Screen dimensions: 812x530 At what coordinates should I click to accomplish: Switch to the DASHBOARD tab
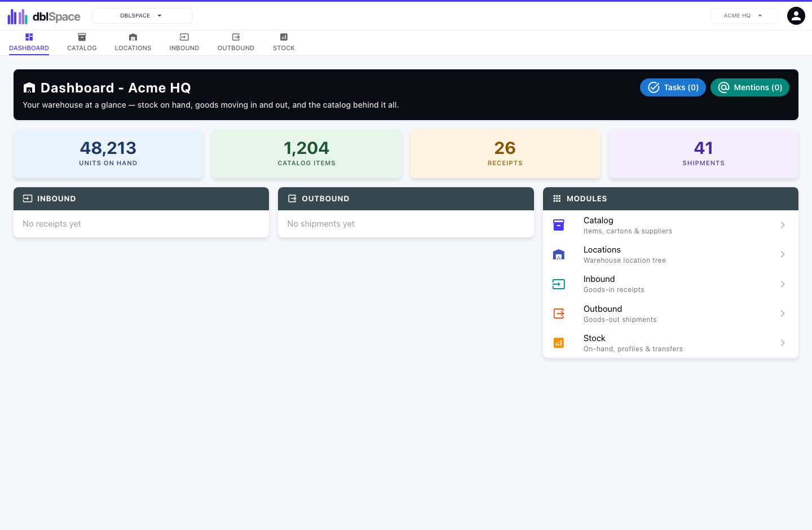click(29, 43)
